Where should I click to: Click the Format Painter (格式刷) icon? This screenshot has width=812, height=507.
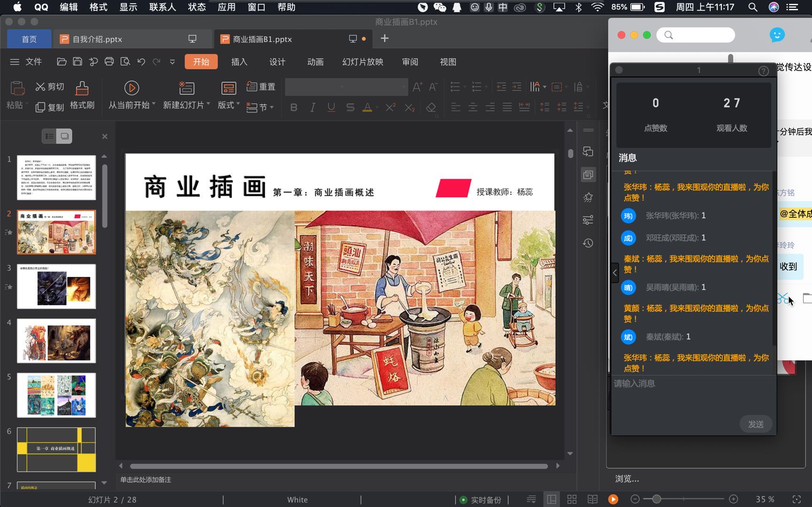coord(82,88)
